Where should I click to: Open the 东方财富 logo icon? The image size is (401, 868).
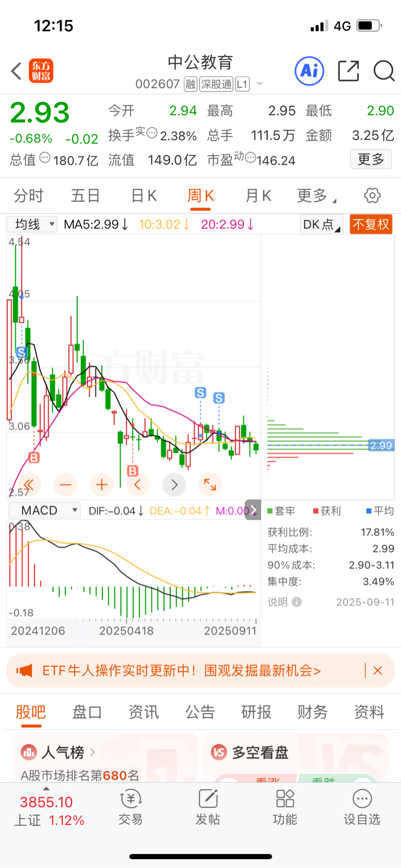click(41, 71)
